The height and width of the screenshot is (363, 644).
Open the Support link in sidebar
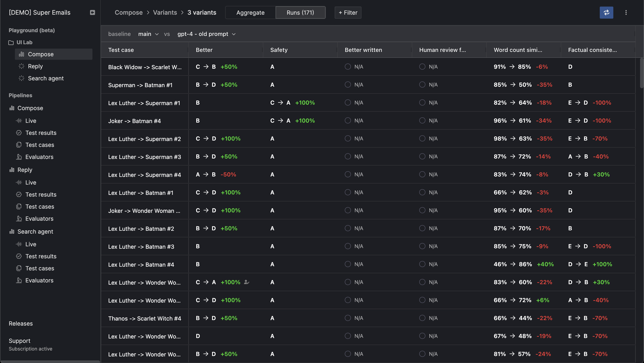coord(19,341)
